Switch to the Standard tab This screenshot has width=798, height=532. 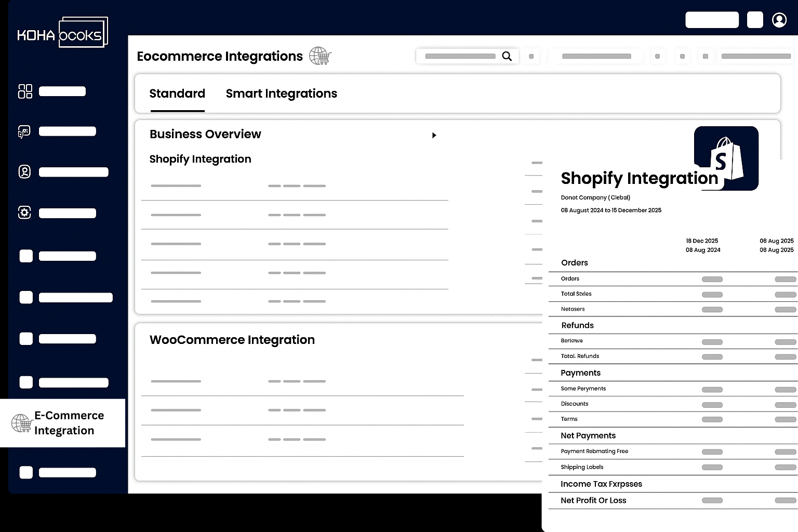coord(177,94)
